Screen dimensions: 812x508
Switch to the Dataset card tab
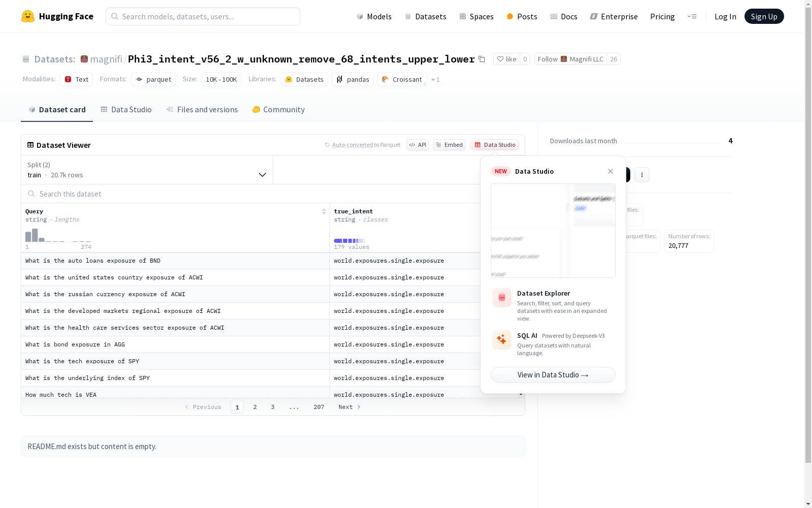click(x=57, y=110)
